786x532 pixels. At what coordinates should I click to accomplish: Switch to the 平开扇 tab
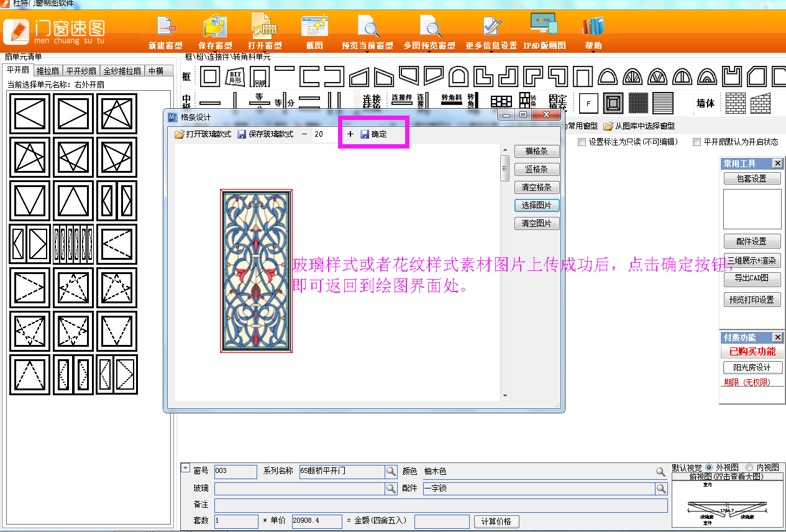[x=17, y=70]
